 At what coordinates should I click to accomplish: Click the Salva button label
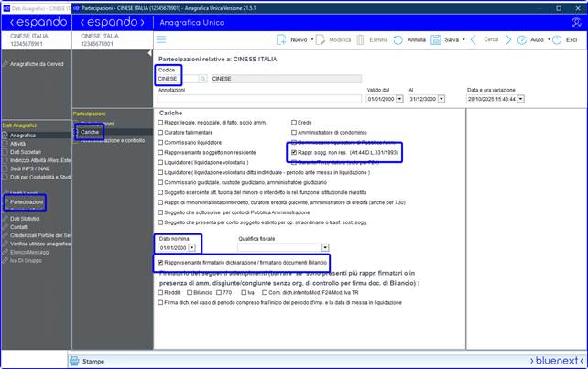coord(452,39)
